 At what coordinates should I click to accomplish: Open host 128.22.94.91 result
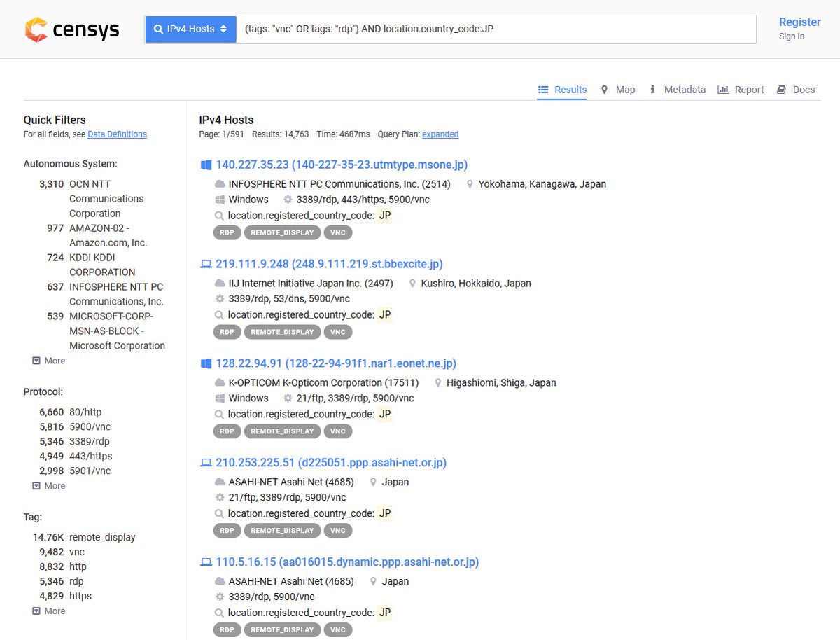(x=336, y=363)
